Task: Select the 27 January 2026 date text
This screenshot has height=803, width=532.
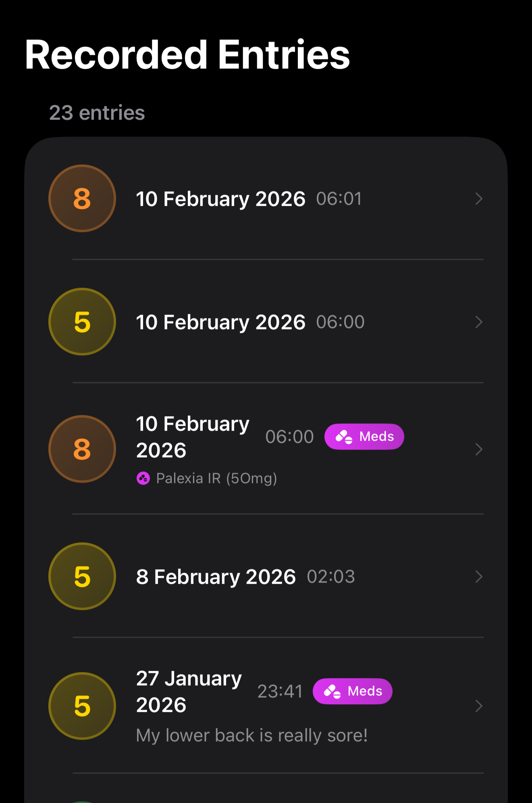Action: tap(189, 691)
